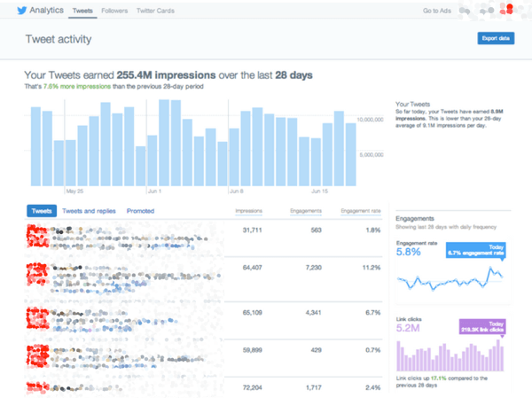
Task: Click the 59,899 impressions cell
Action: pos(252,350)
